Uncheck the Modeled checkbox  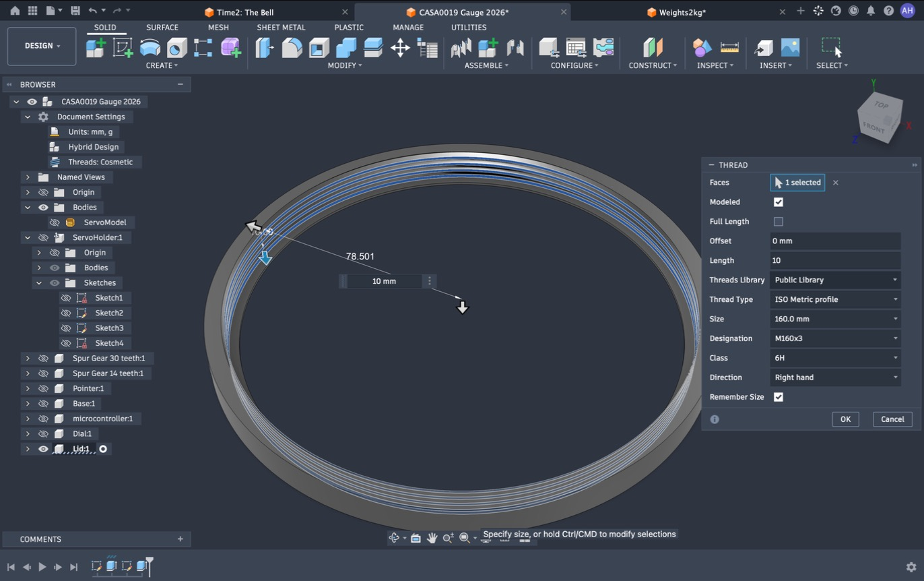pos(779,202)
